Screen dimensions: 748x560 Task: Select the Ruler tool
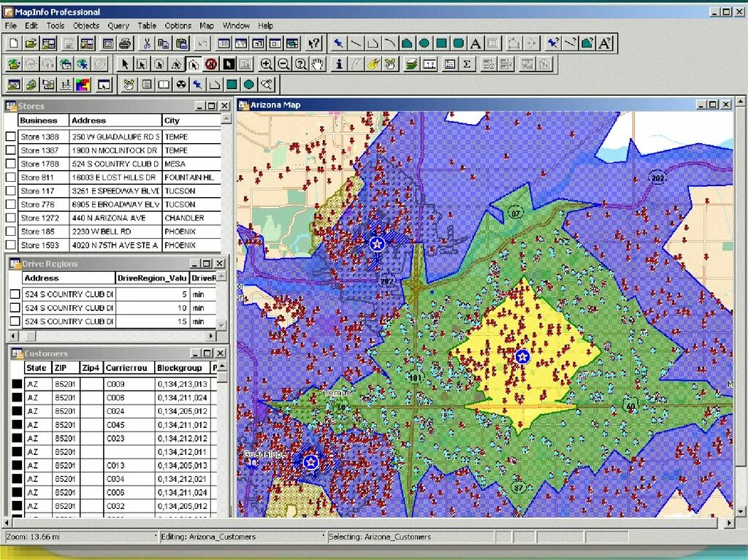click(430, 64)
